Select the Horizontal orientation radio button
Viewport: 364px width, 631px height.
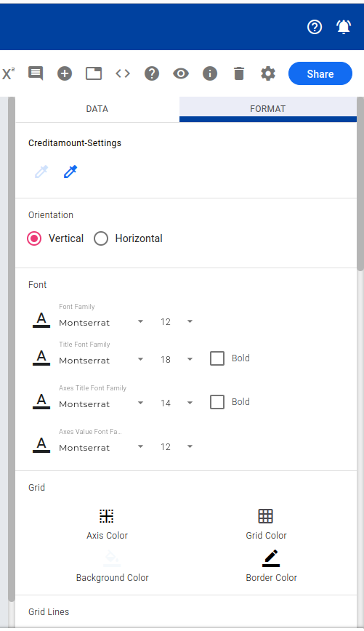101,238
